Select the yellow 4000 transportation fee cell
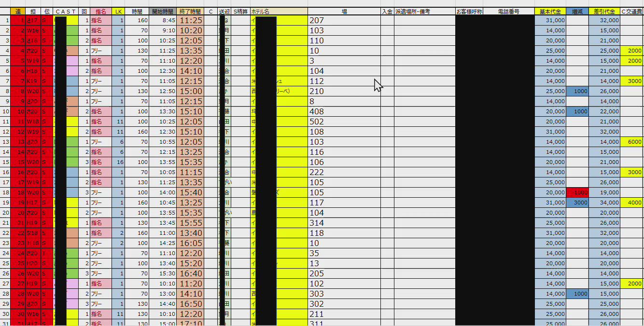 click(x=631, y=203)
